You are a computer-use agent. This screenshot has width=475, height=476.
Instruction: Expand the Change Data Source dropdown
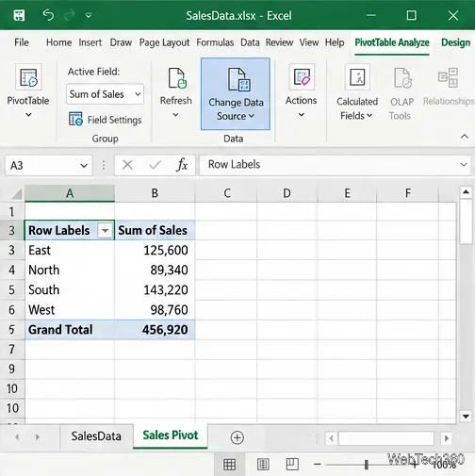pyautogui.click(x=252, y=116)
